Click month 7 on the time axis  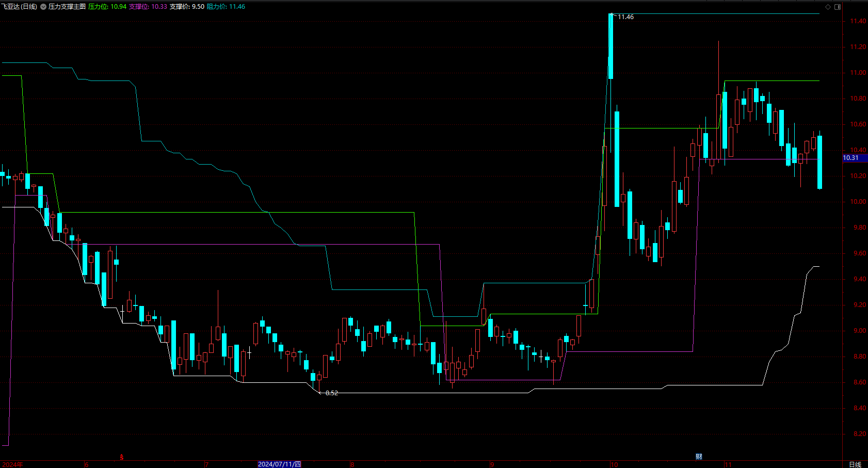206,464
